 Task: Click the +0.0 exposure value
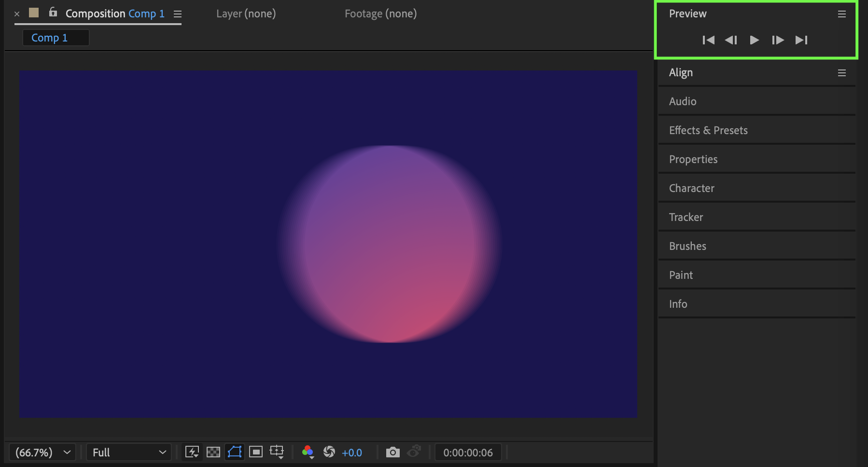tap(352, 453)
